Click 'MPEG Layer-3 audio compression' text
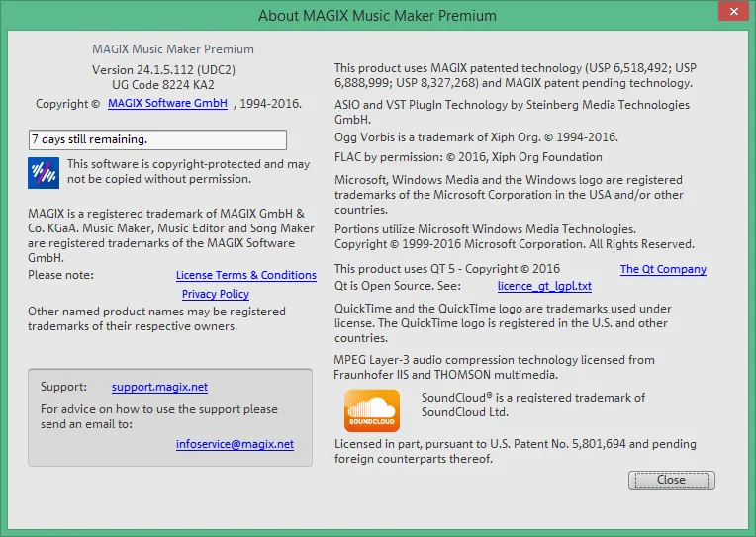 pyautogui.click(x=494, y=367)
